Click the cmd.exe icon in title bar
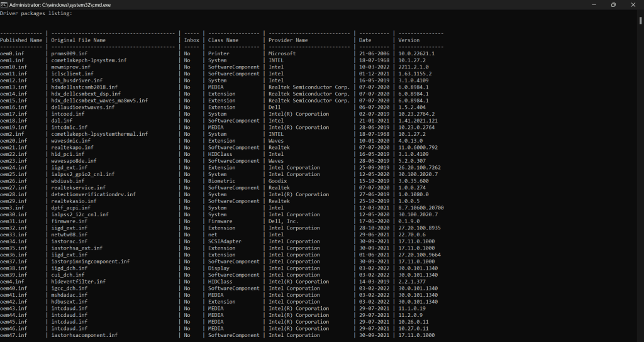 click(x=4, y=5)
